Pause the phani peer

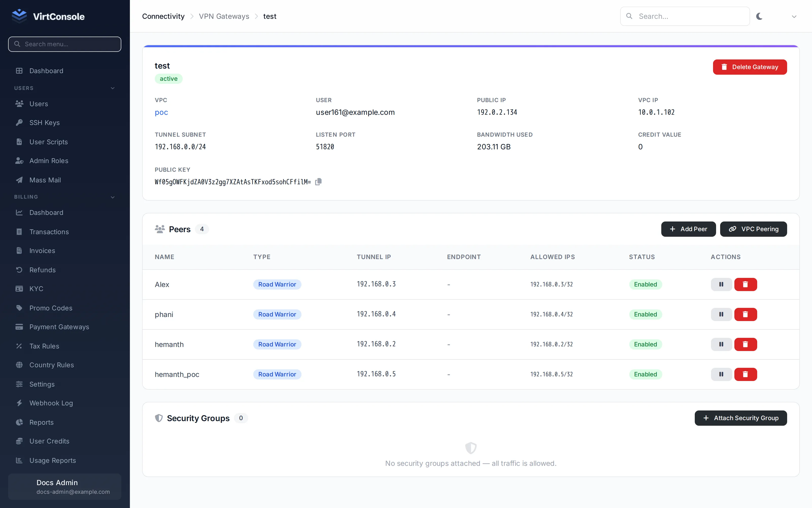click(x=721, y=314)
